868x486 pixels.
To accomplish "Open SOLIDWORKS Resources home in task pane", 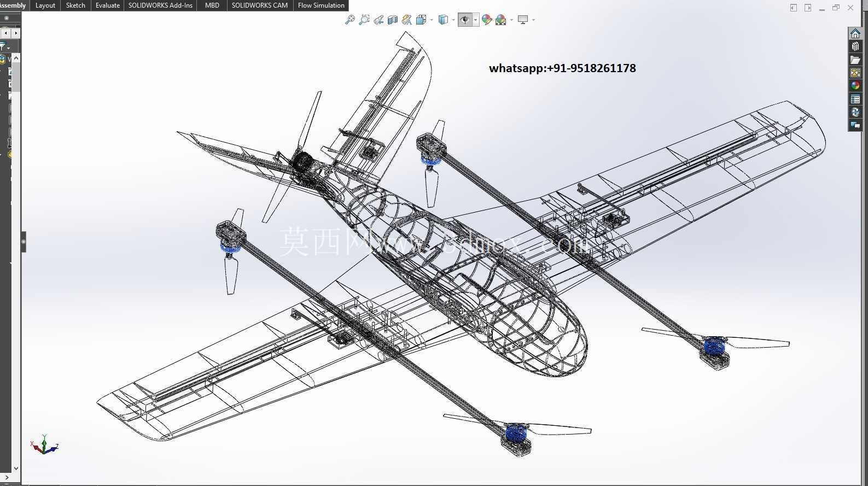I will click(855, 33).
